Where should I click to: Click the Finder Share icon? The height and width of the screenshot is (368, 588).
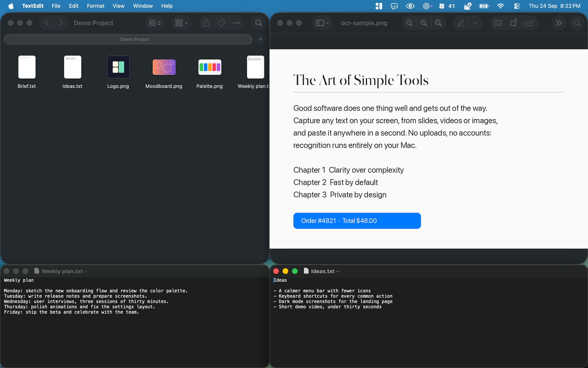click(206, 23)
